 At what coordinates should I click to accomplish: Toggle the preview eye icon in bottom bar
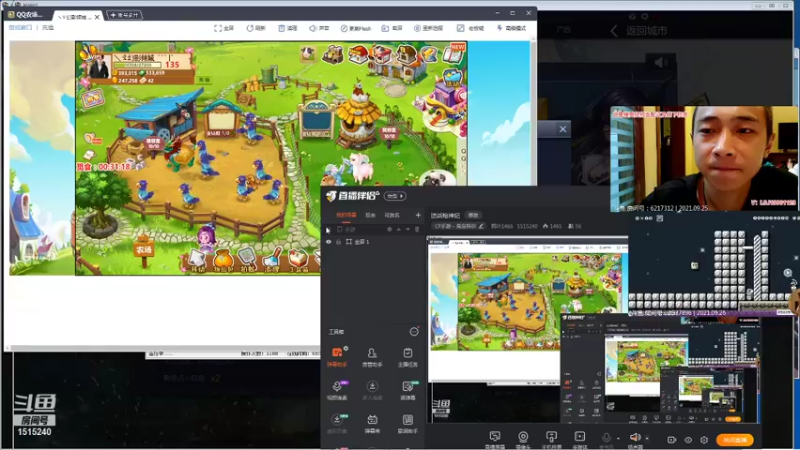click(688, 440)
